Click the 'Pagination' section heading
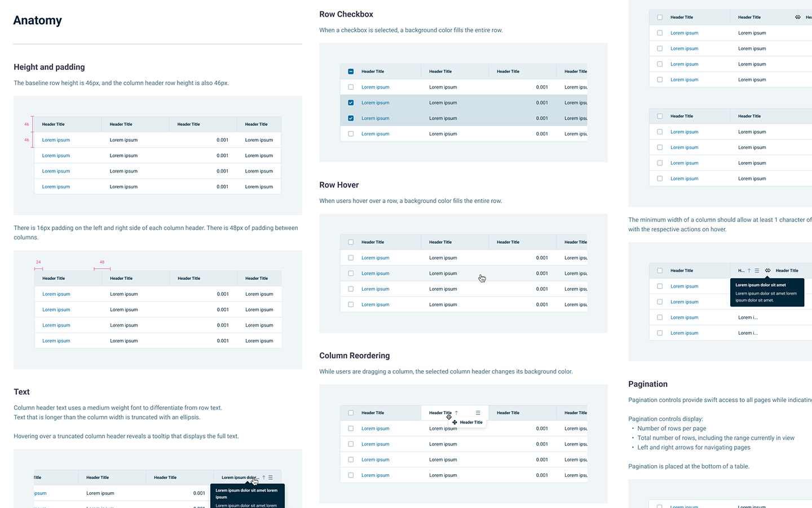Screen dimensions: 812x508 tap(648, 384)
